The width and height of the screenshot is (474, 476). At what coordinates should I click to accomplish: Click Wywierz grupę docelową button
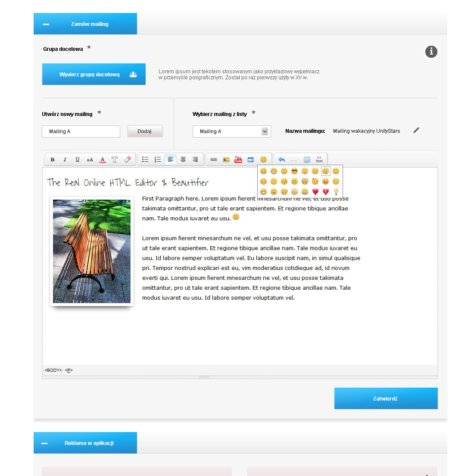click(x=94, y=74)
